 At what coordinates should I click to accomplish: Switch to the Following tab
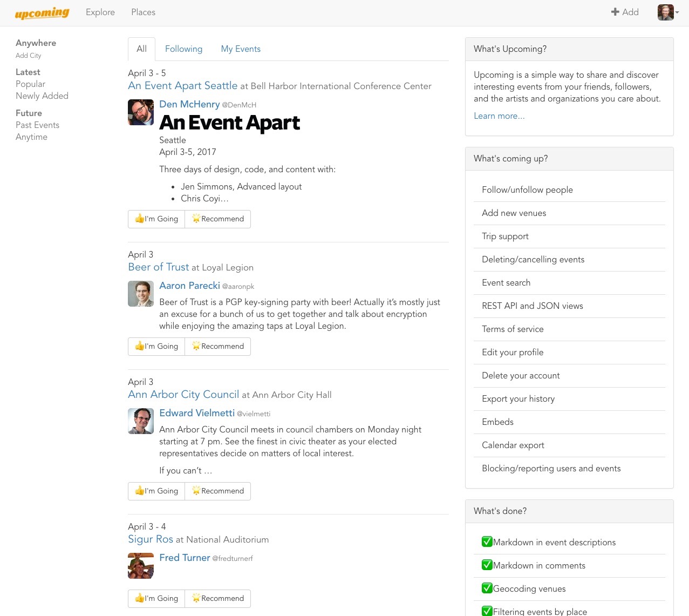tap(183, 49)
